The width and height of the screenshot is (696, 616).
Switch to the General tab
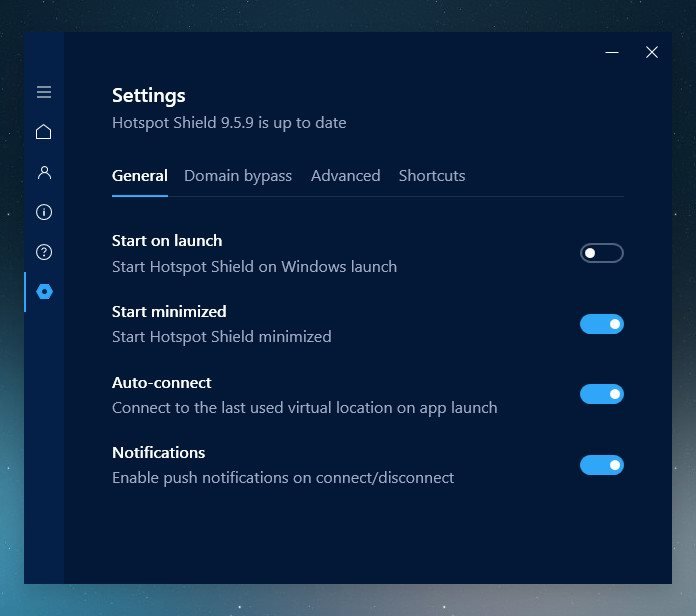tap(140, 176)
